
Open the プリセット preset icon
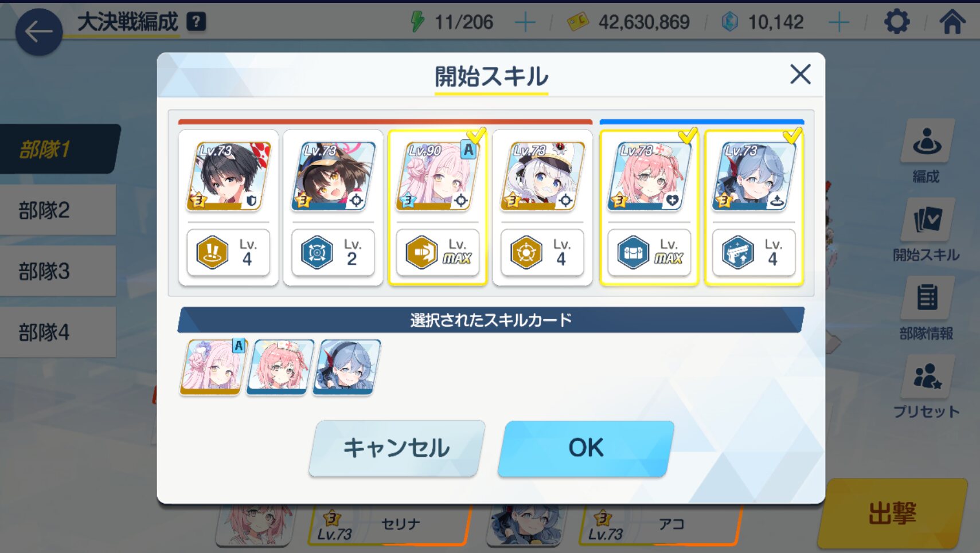[927, 376]
